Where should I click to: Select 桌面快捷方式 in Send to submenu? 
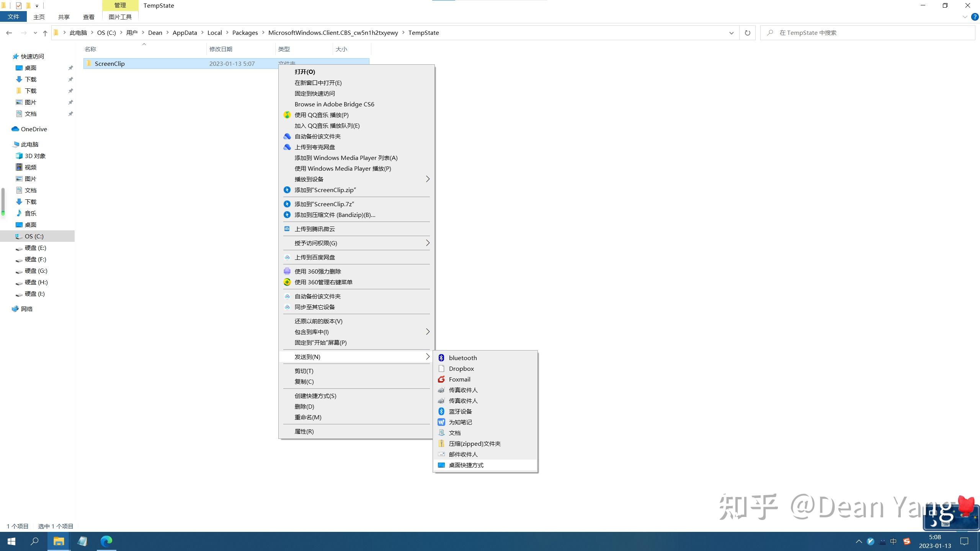point(485,465)
